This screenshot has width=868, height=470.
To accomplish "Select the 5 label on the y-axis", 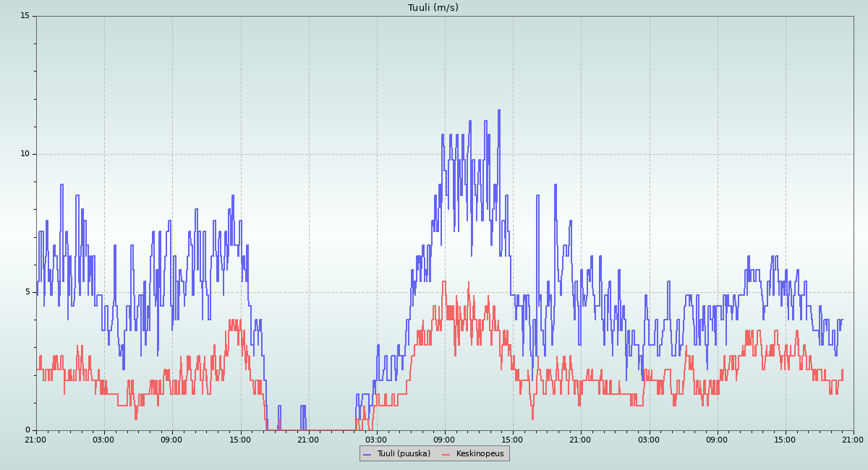I will (x=27, y=292).
